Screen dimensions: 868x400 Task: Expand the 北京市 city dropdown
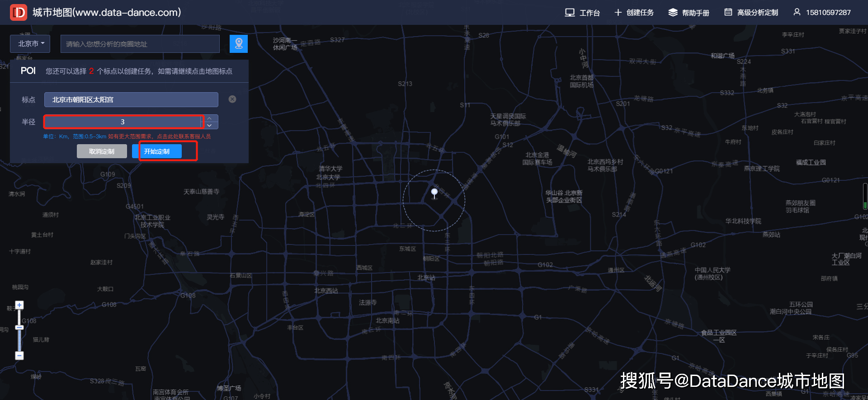click(30, 44)
